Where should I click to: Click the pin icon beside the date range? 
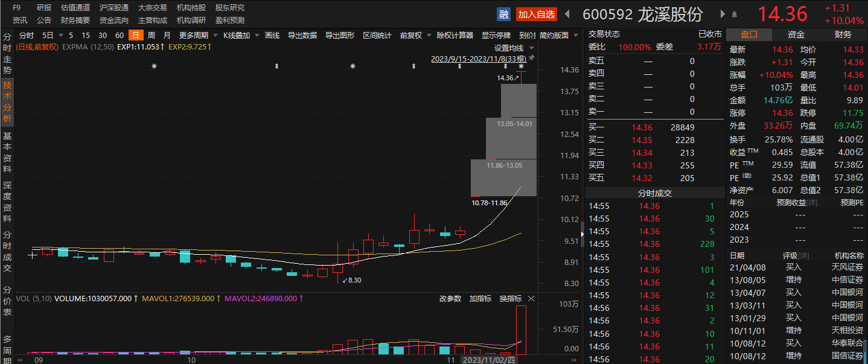click(x=532, y=59)
